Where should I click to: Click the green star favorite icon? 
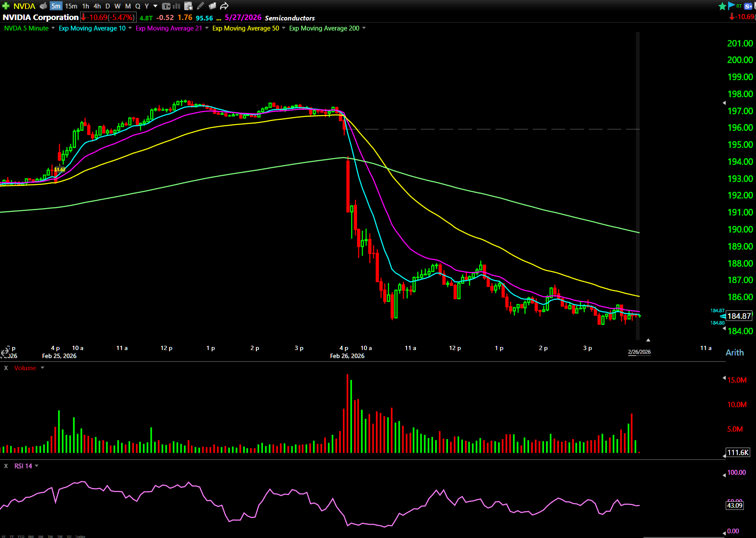coord(722,6)
